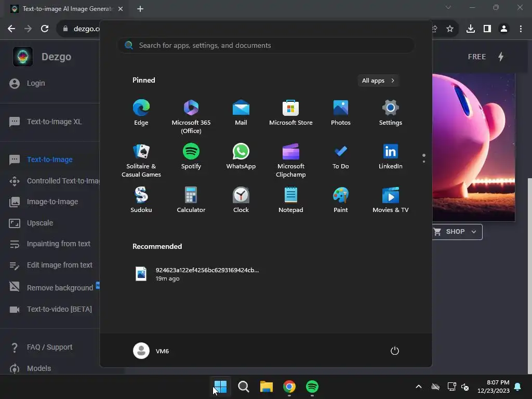Open Microsoft Store
The height and width of the screenshot is (399, 532).
(x=291, y=113)
